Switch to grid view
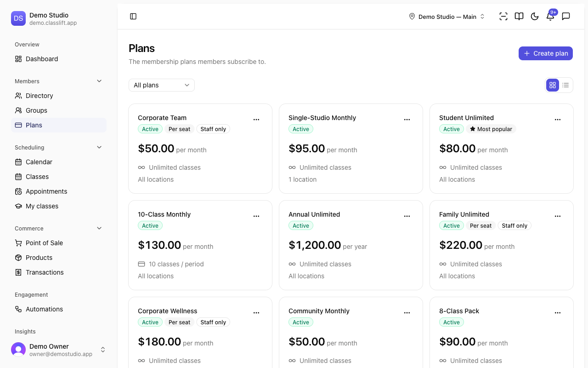The image size is (588, 368). 553,85
